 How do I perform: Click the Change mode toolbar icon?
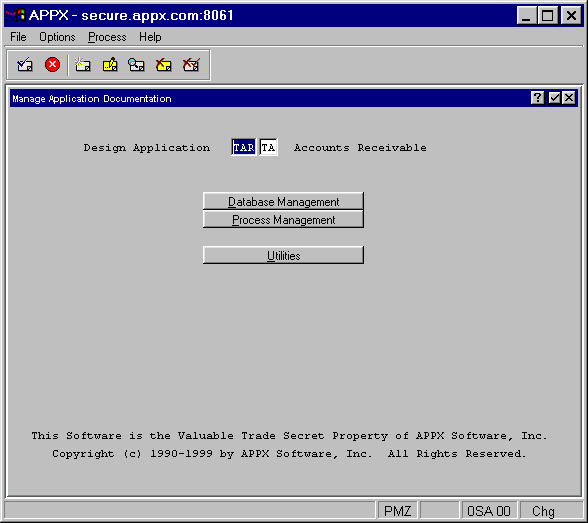pos(110,65)
